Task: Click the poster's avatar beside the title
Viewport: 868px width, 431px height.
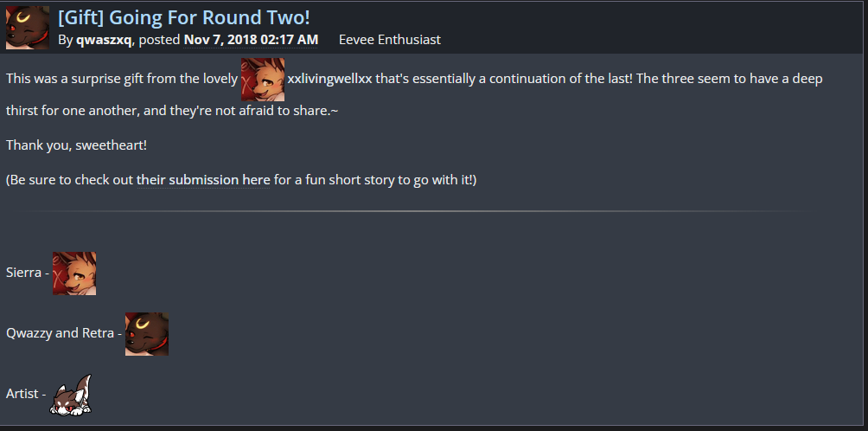Action: [x=27, y=28]
